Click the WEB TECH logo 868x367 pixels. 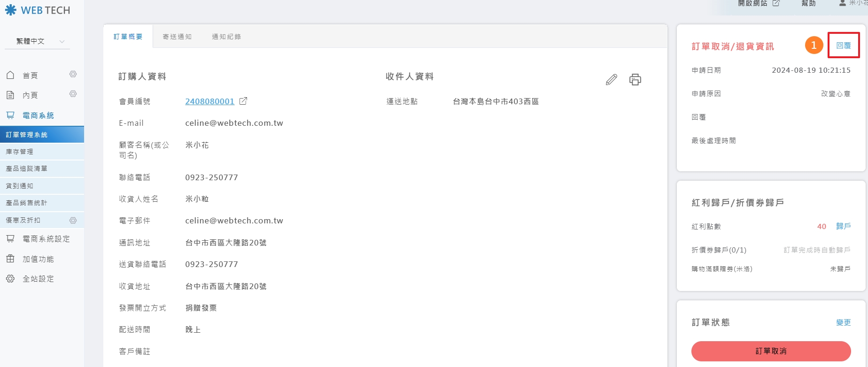tap(38, 10)
